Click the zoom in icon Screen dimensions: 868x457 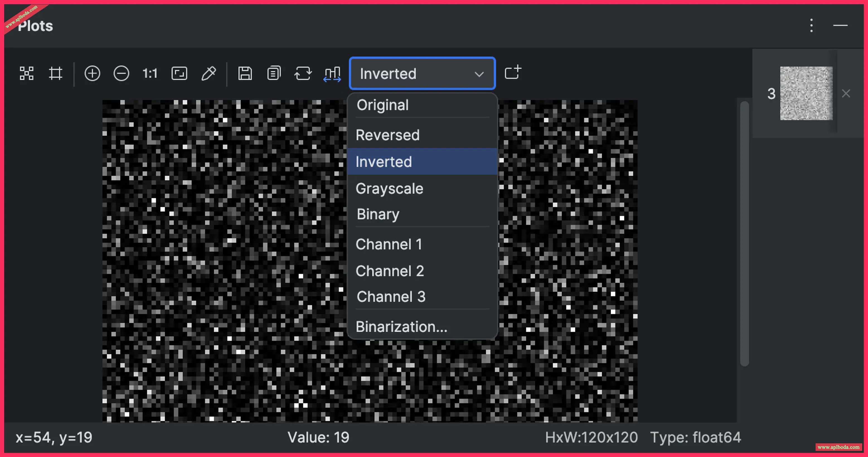click(x=92, y=73)
